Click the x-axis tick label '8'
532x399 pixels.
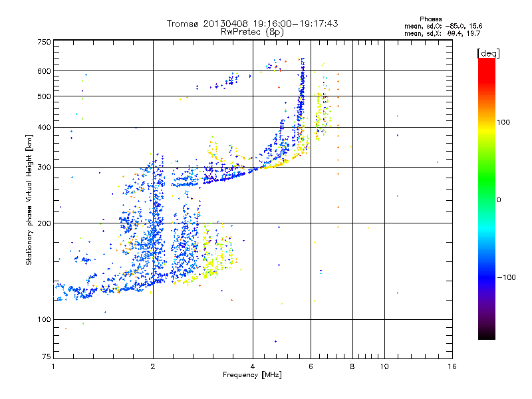click(352, 366)
